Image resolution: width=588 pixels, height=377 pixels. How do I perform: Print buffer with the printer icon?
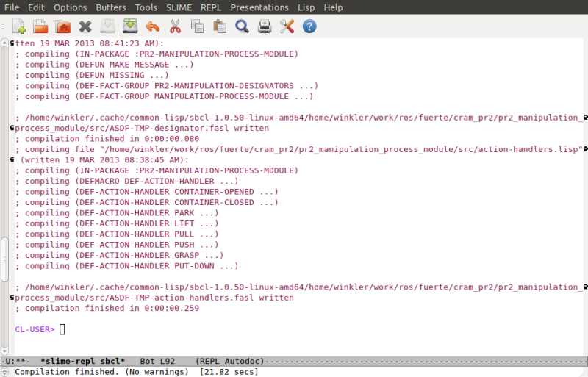pos(265,27)
